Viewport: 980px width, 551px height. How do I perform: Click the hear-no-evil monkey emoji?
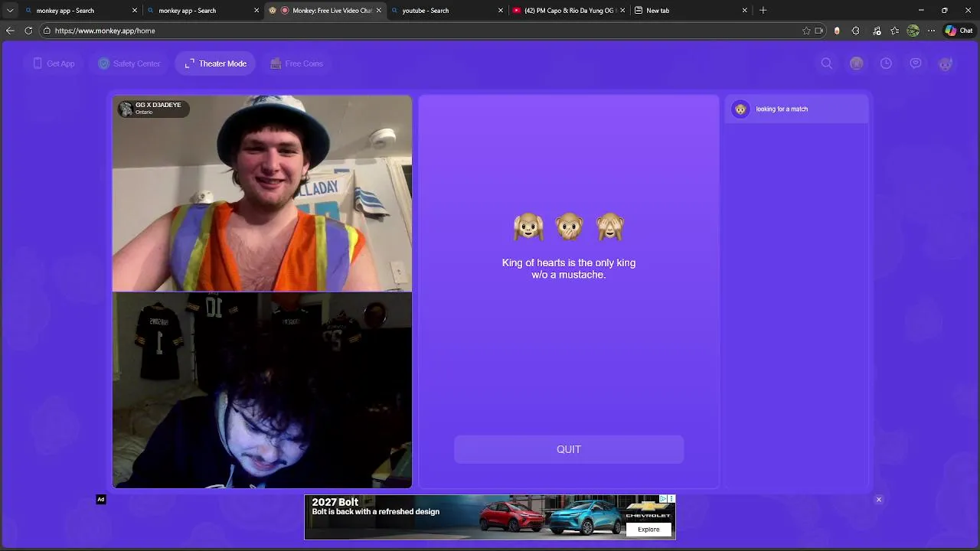(x=528, y=227)
